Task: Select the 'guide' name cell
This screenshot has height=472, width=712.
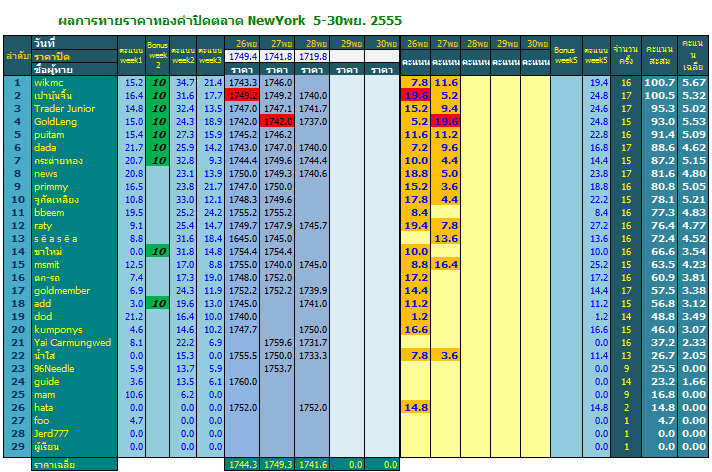Action: click(x=74, y=382)
